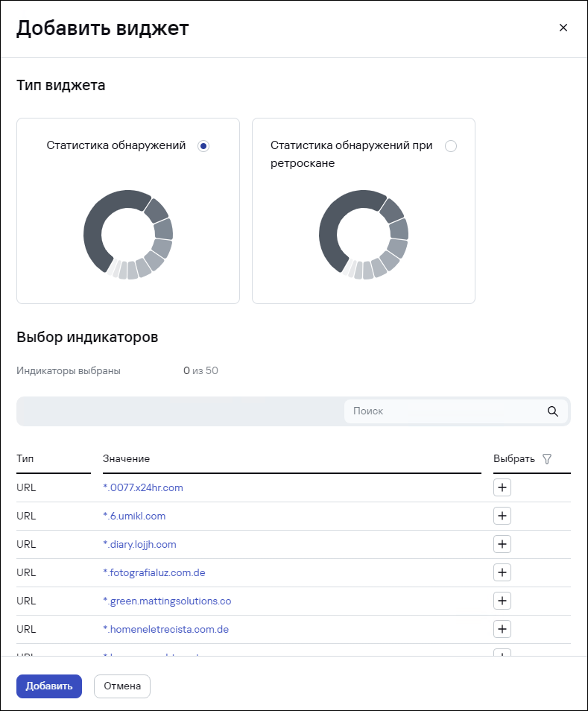The width and height of the screenshot is (588, 711).
Task: Focus the Поиск search field
Action: [443, 411]
